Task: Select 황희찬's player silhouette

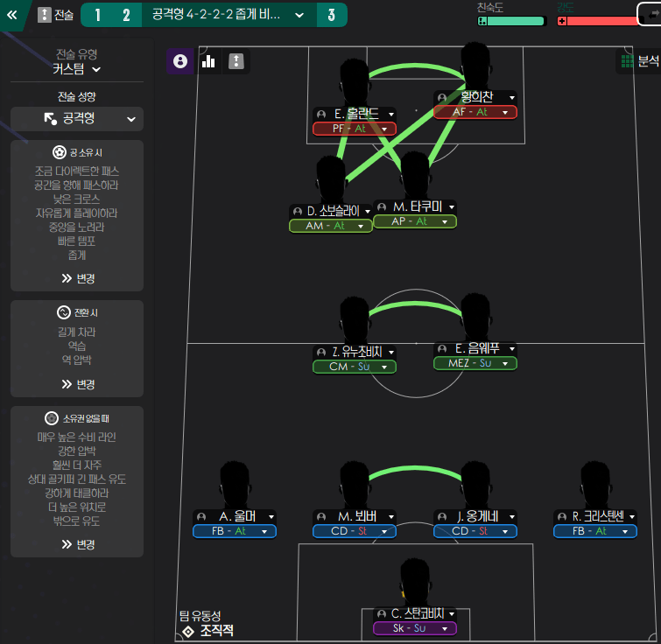Action: click(475, 66)
